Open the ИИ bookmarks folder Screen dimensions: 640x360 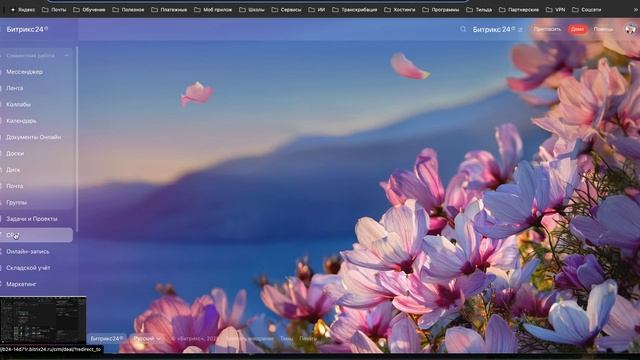click(x=317, y=9)
